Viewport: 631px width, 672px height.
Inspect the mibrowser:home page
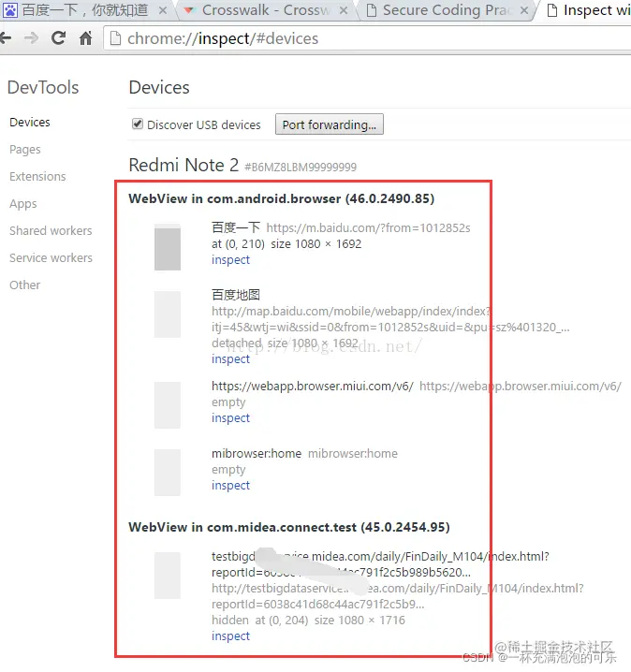pos(230,485)
